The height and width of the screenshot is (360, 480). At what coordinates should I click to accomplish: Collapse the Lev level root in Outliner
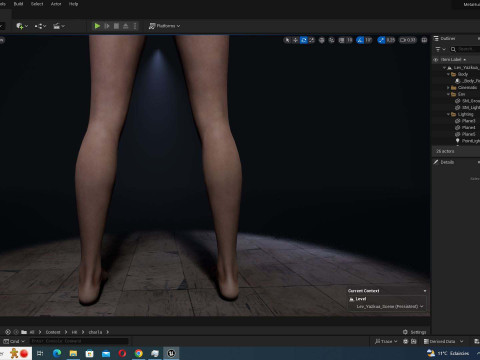pyautogui.click(x=444, y=68)
